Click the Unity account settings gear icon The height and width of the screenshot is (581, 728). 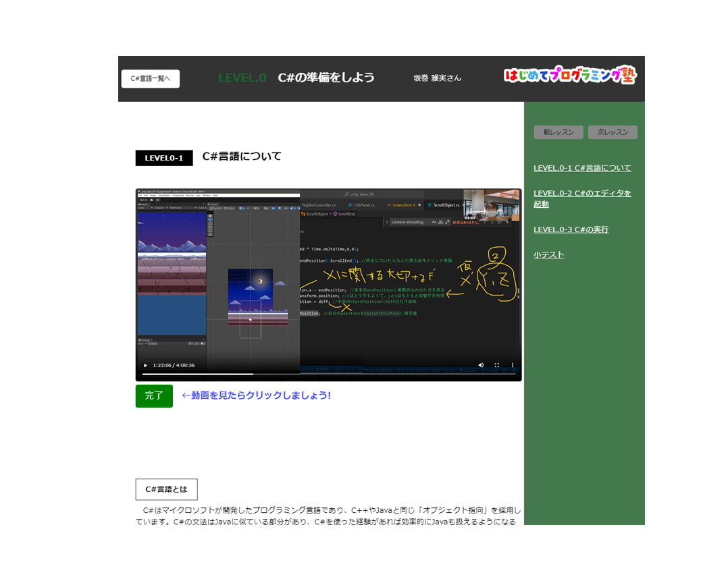coord(157,200)
